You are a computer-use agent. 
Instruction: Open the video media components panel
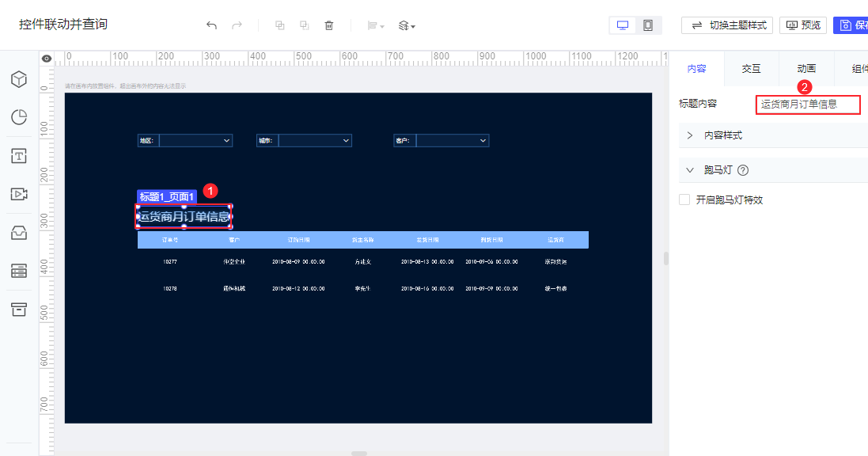(19, 194)
